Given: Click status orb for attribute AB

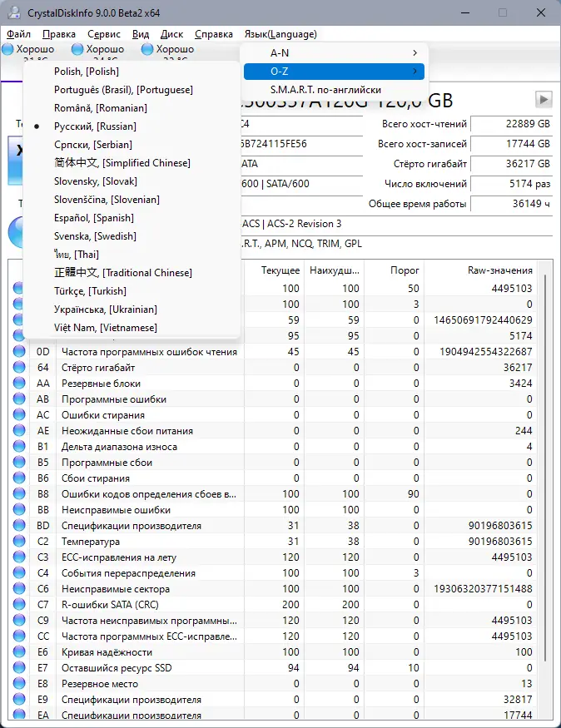Looking at the screenshot, I should click(x=19, y=399).
